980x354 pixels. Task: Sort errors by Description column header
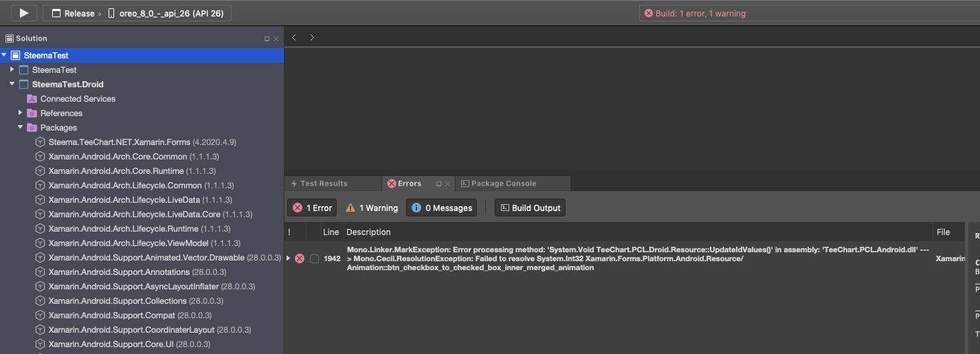[368, 232]
